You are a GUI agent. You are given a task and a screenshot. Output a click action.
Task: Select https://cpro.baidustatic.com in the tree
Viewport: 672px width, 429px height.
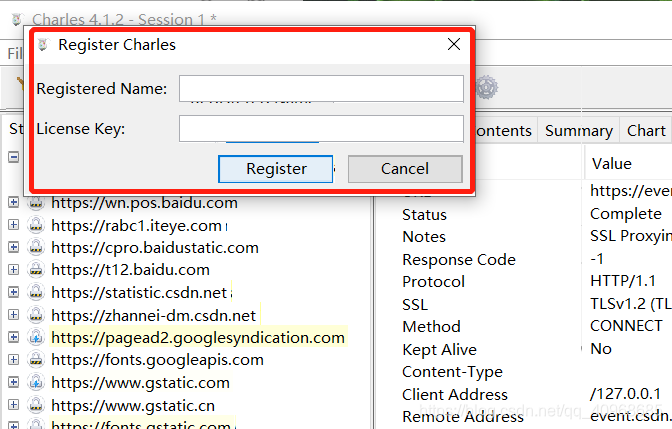tap(155, 248)
